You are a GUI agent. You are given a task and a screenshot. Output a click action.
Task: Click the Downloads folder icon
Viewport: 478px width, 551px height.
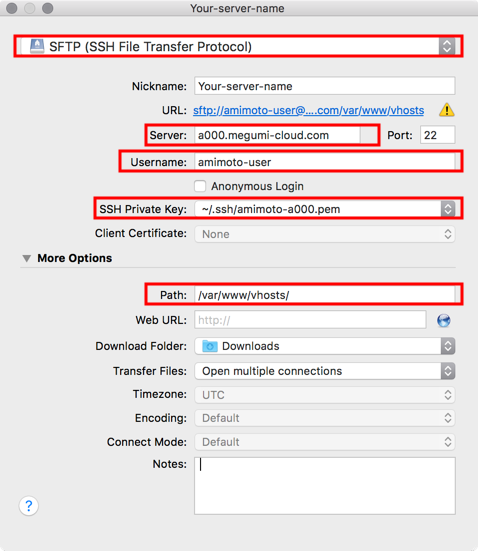[210, 346]
